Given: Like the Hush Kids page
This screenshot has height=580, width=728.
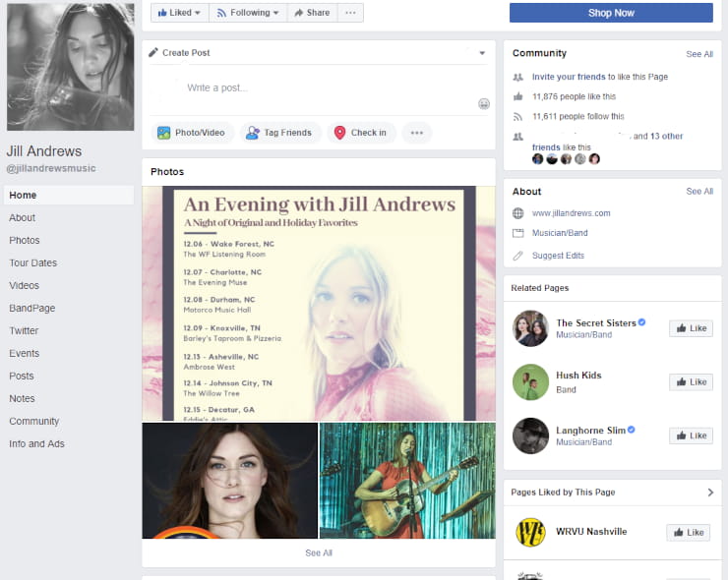Looking at the screenshot, I should [691, 381].
